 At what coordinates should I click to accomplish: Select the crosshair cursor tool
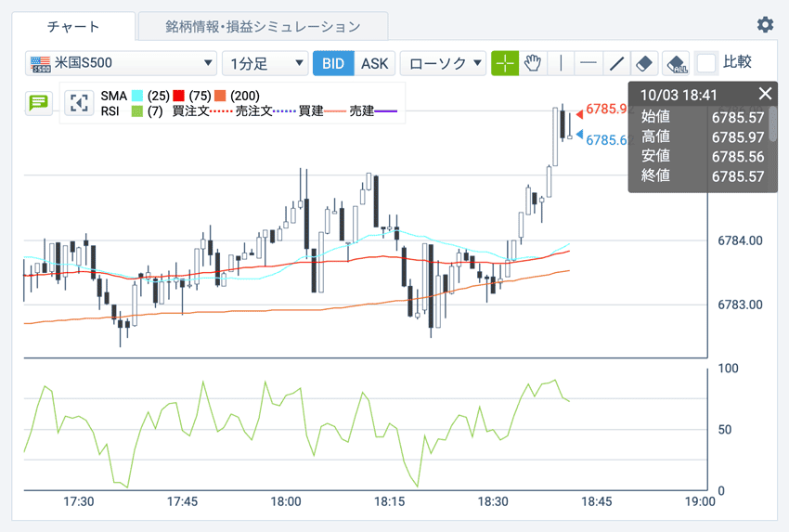click(505, 63)
